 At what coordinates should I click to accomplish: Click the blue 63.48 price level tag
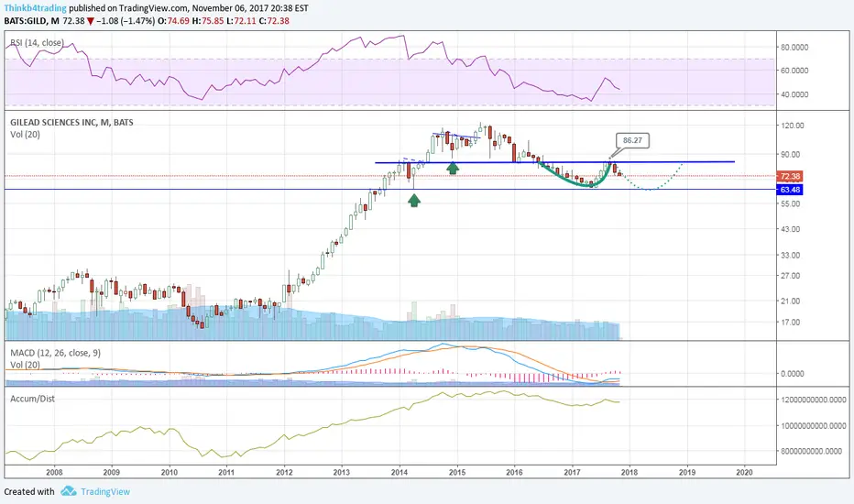pos(790,190)
